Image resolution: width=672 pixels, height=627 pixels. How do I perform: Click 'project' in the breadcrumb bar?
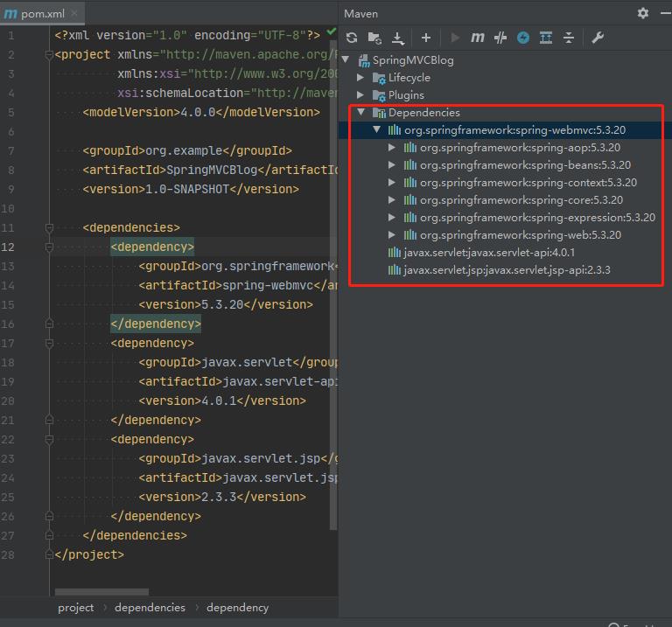click(76, 607)
